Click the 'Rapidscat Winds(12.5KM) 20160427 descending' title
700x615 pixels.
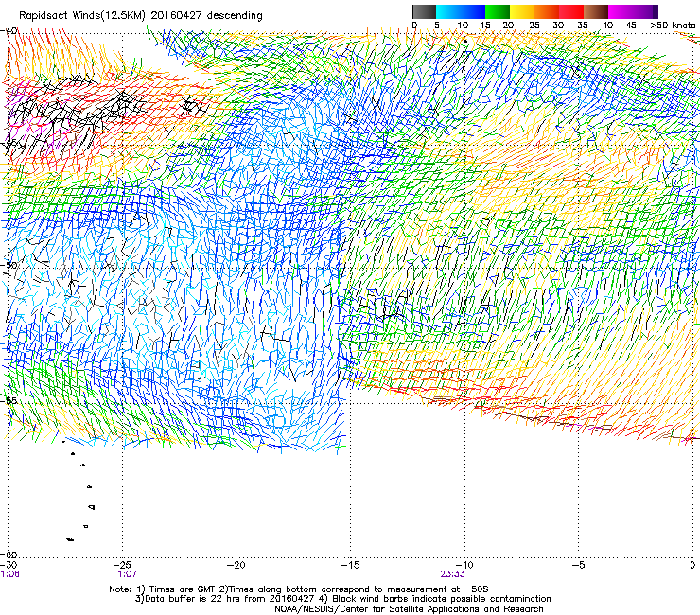click(141, 15)
